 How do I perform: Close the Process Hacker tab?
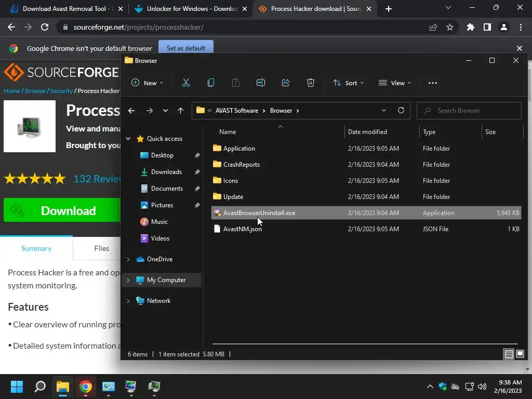(369, 9)
